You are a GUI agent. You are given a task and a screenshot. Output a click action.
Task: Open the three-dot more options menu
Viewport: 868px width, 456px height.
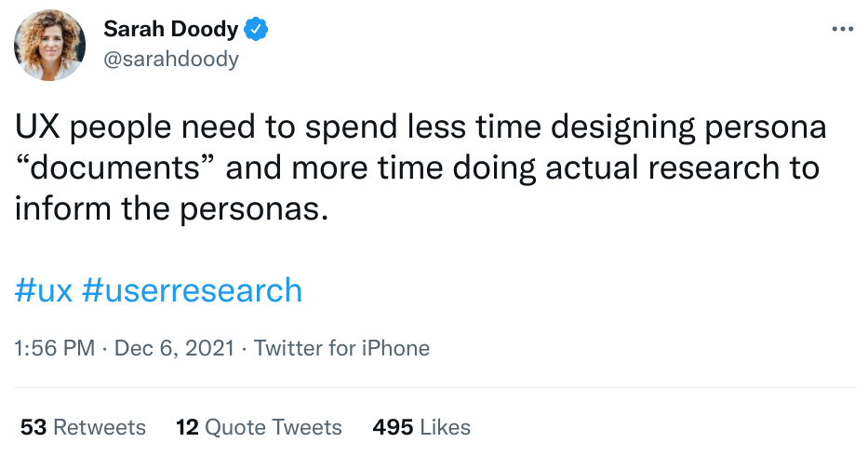click(843, 29)
